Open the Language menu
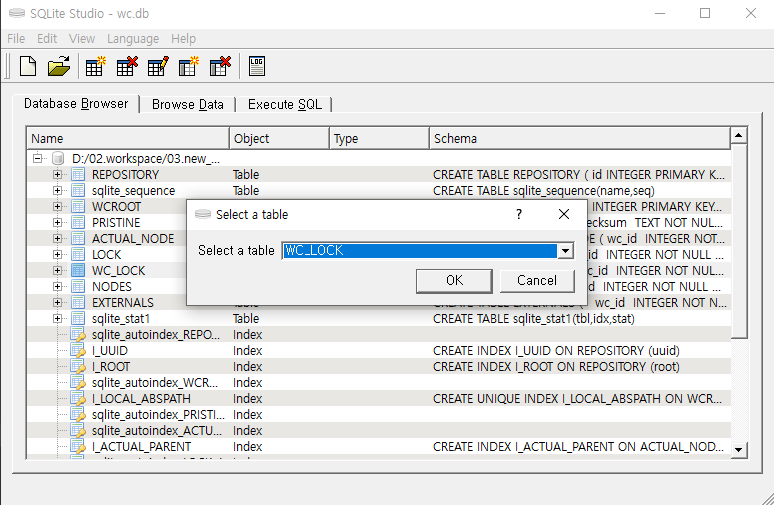 click(133, 39)
